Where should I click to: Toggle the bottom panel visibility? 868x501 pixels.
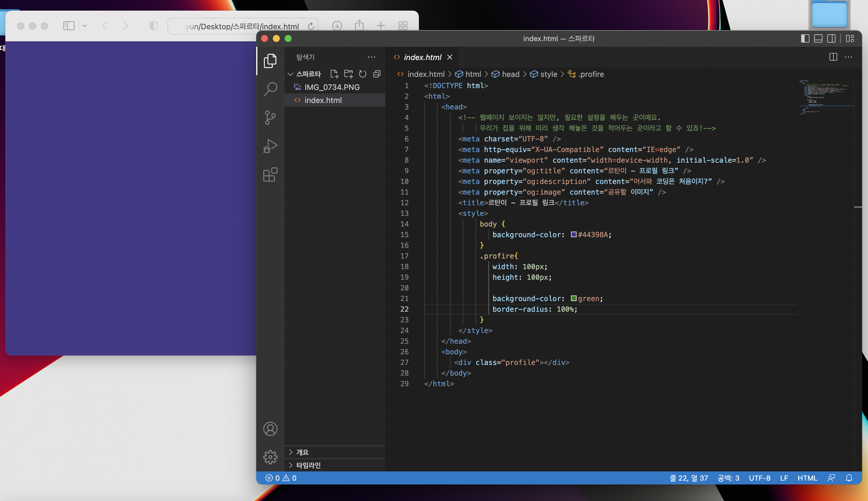818,38
